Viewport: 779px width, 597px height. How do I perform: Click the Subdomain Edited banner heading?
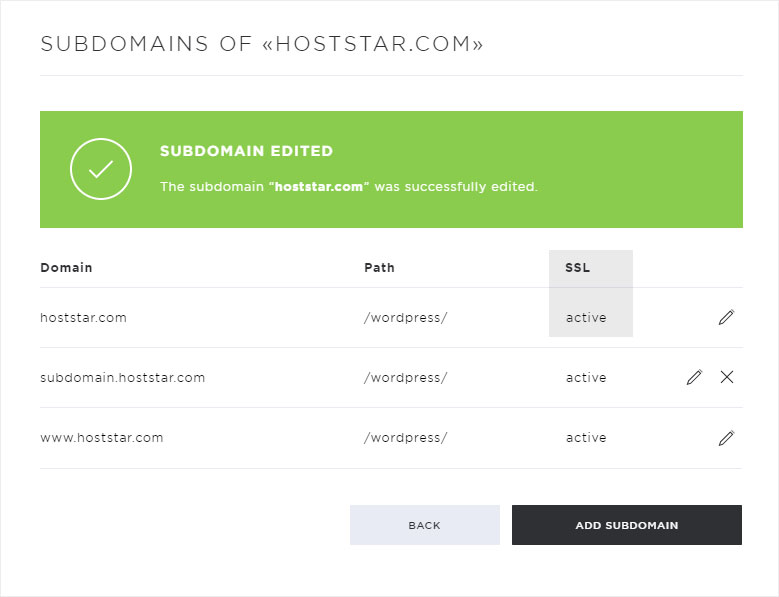(x=246, y=151)
